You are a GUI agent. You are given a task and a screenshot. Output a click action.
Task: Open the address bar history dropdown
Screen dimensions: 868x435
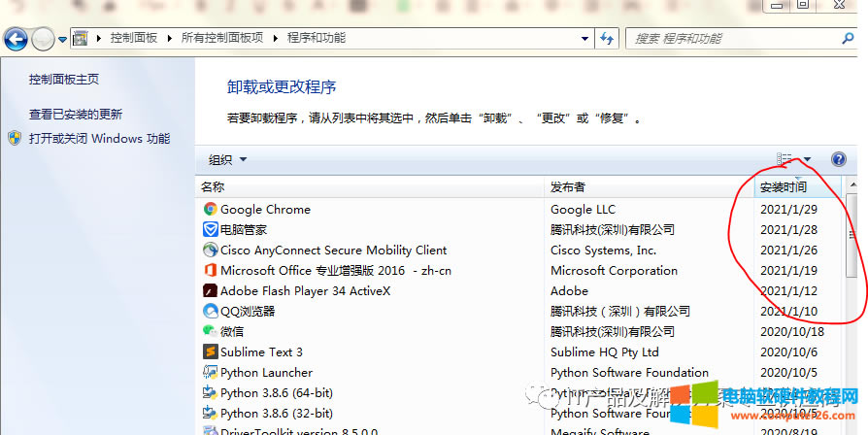(584, 39)
